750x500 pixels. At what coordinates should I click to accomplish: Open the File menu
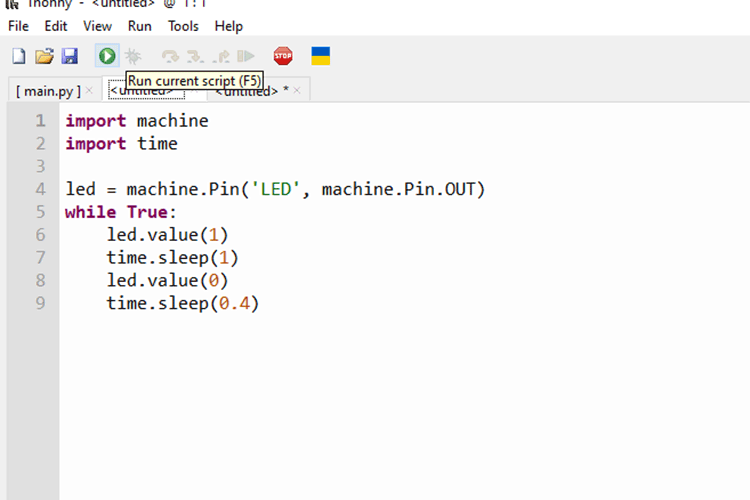[x=18, y=26]
